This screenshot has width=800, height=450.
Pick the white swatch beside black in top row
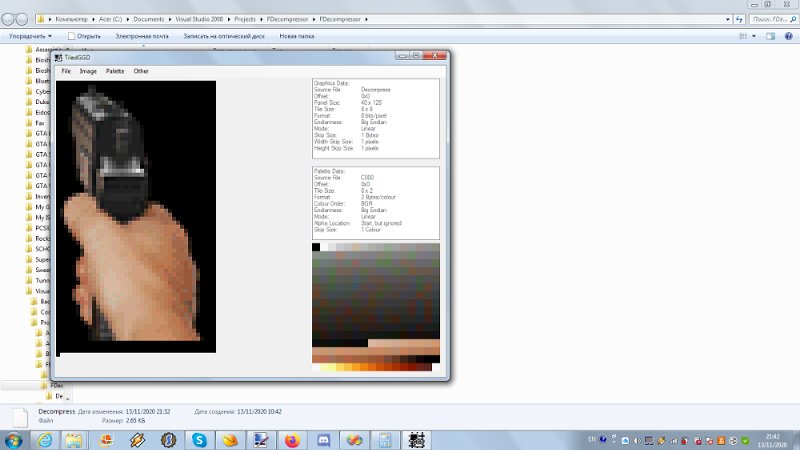[324, 247]
